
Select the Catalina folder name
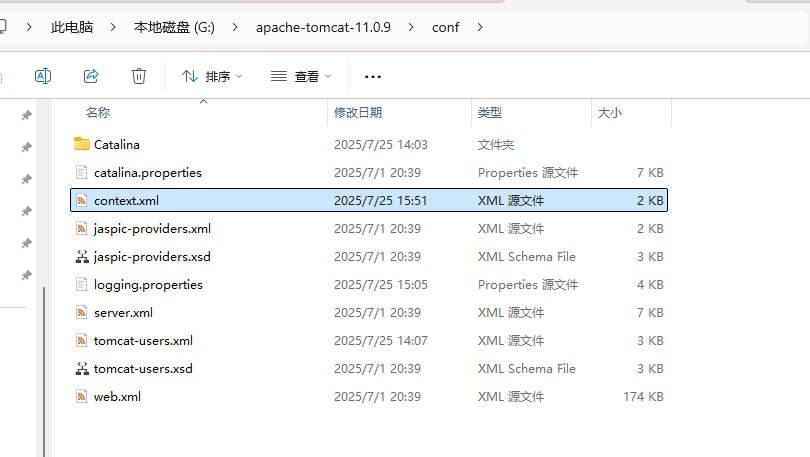[x=117, y=145]
